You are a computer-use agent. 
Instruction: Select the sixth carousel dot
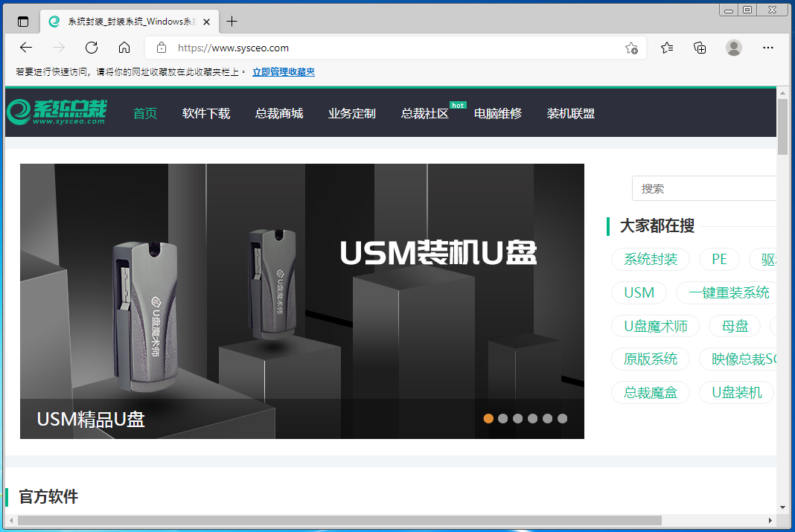click(x=562, y=418)
